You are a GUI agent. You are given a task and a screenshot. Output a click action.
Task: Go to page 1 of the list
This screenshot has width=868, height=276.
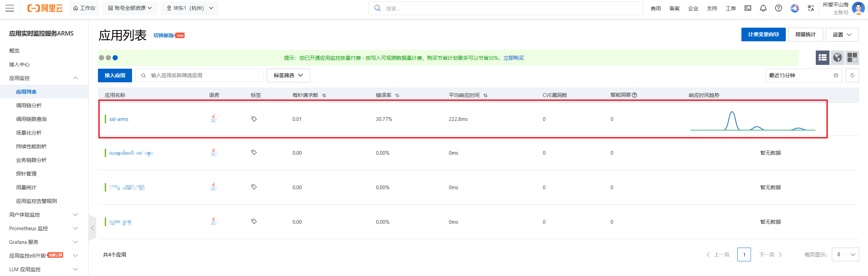(744, 254)
